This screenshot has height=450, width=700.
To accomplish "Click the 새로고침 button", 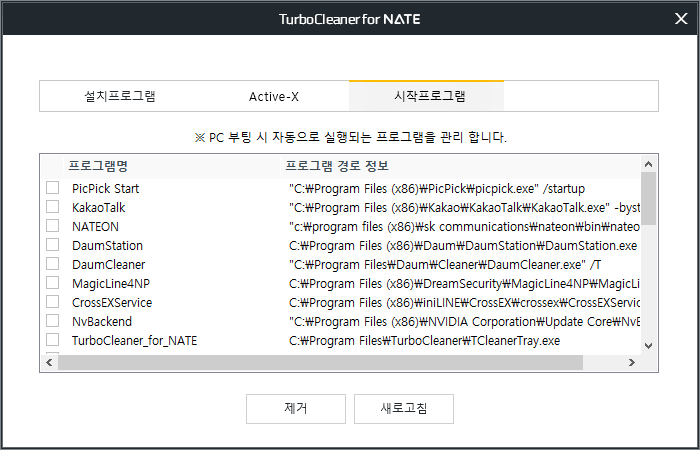I will 404,408.
